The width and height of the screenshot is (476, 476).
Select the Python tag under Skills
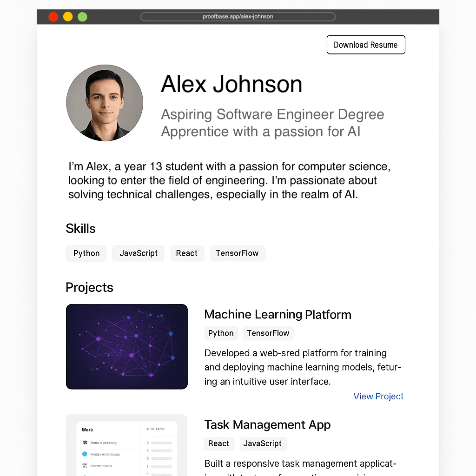pos(86,253)
